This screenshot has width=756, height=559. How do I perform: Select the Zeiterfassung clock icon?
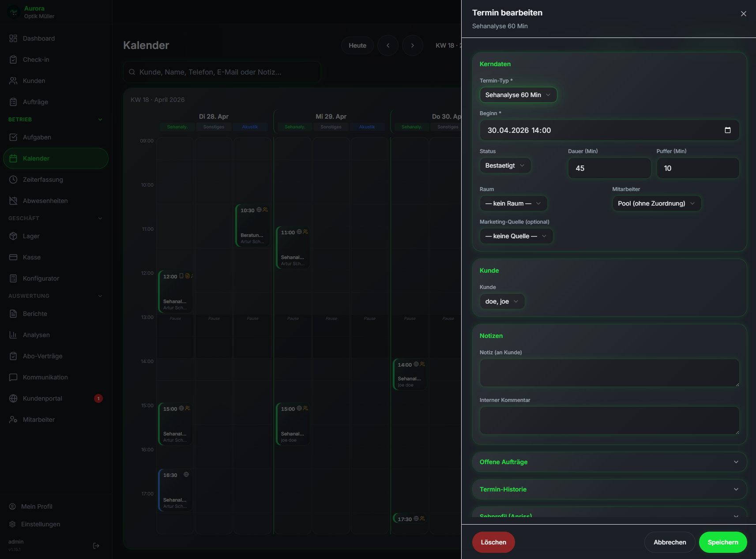point(13,180)
